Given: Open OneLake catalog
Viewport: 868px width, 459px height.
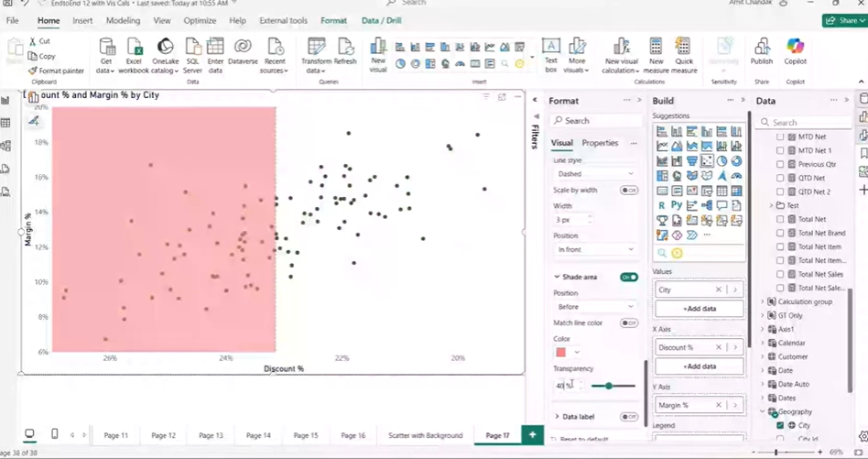Looking at the screenshot, I should tap(165, 56).
